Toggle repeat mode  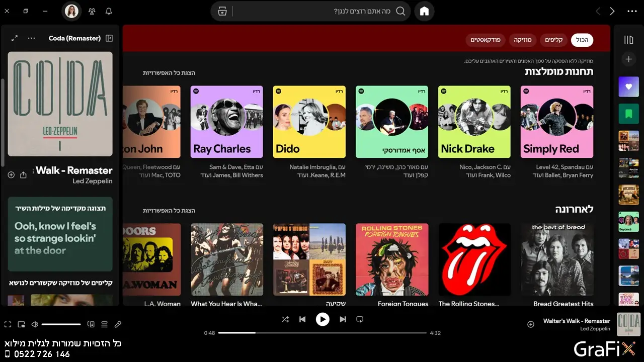click(360, 319)
